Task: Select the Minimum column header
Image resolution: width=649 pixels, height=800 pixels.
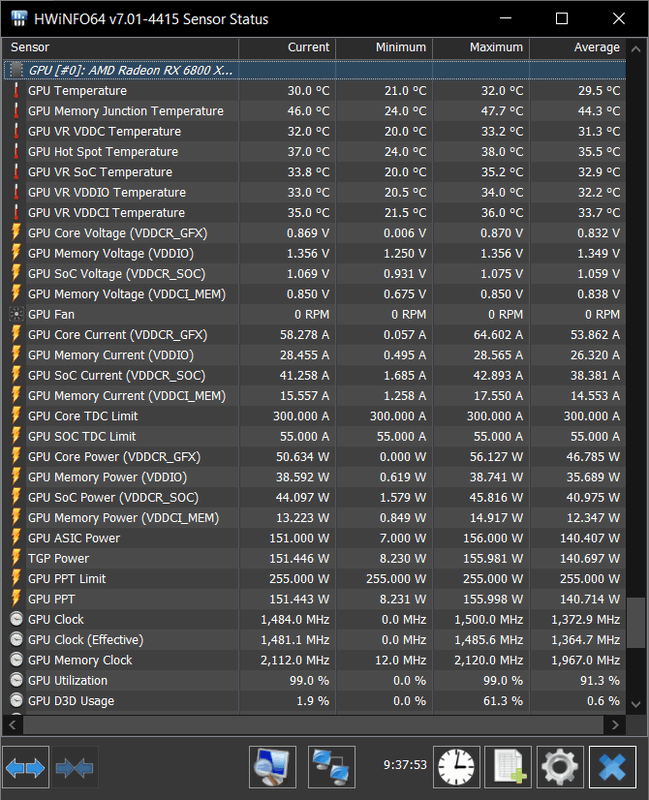Action: 384,47
